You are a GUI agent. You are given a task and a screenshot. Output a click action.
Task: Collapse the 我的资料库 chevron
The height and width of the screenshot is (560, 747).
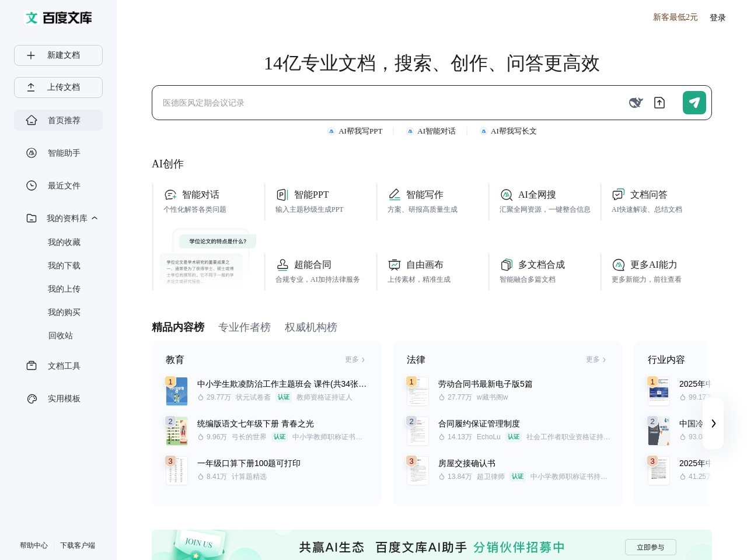point(95,218)
